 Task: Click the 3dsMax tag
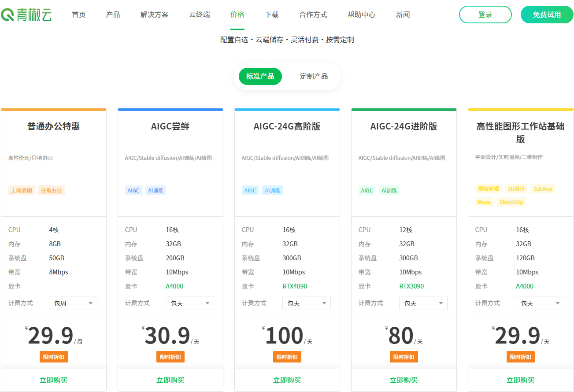(543, 189)
